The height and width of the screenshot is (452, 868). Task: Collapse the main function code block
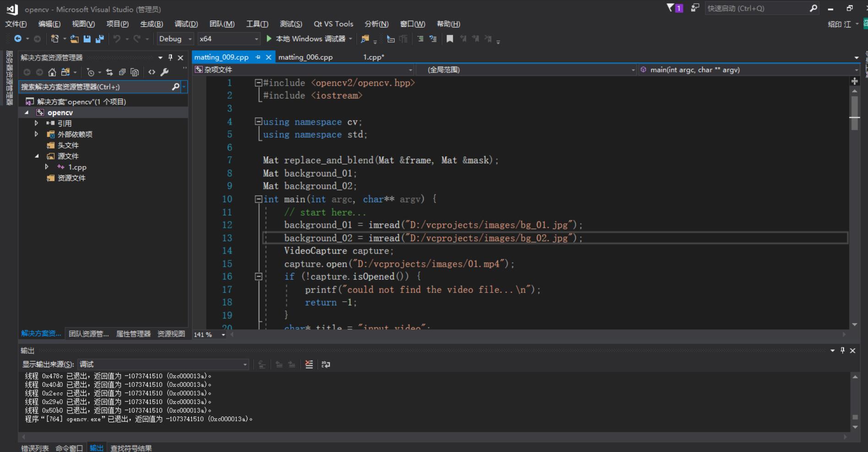[258, 199]
